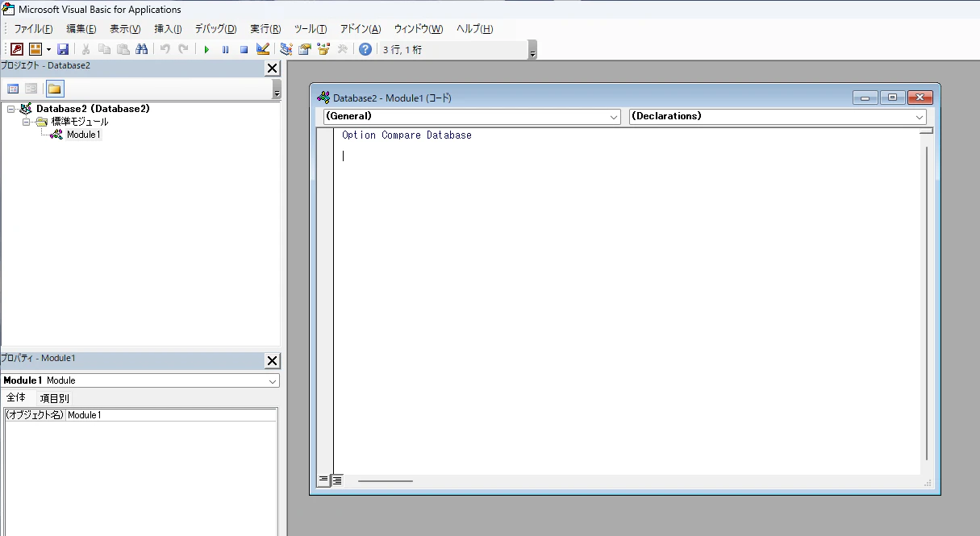This screenshot has width=980, height=536.
Task: Toggle Design Mode ruler icon
Action: (262, 49)
